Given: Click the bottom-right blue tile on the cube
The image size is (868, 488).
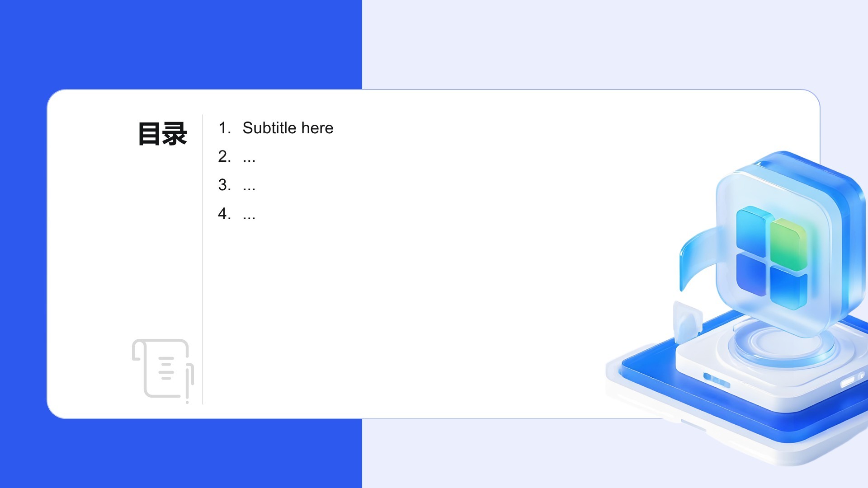Looking at the screenshot, I should coord(789,287).
